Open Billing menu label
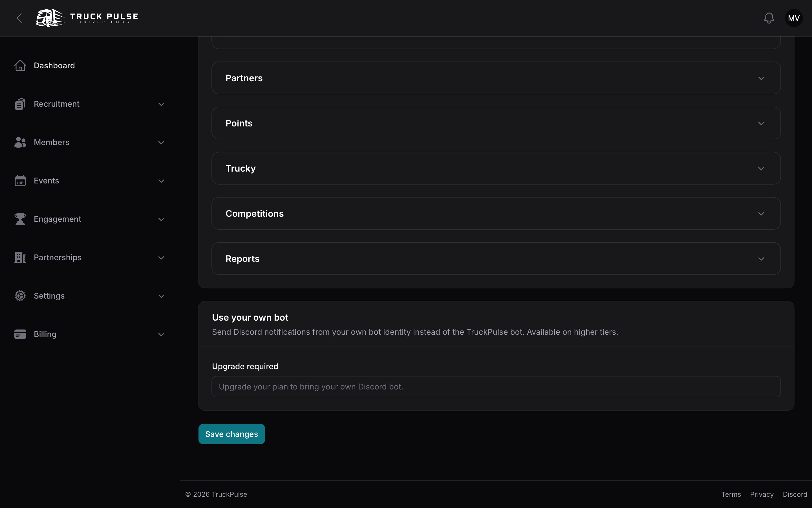812x508 pixels. 45,334
